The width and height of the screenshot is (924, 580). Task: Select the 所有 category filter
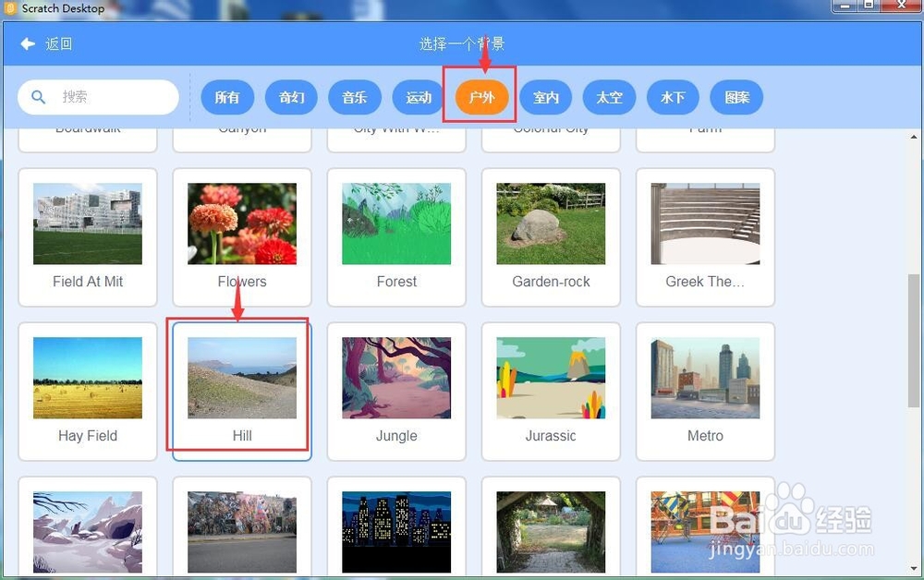tap(227, 97)
